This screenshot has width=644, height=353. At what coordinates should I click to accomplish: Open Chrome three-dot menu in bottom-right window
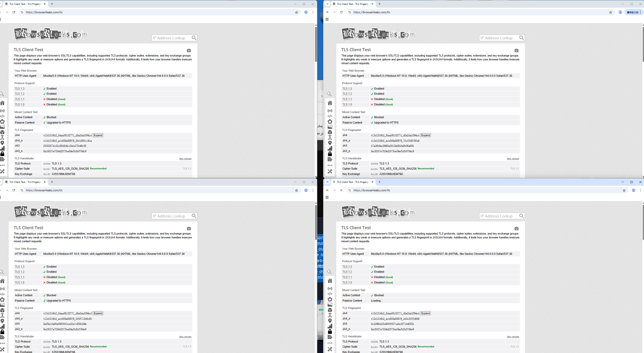click(640, 190)
